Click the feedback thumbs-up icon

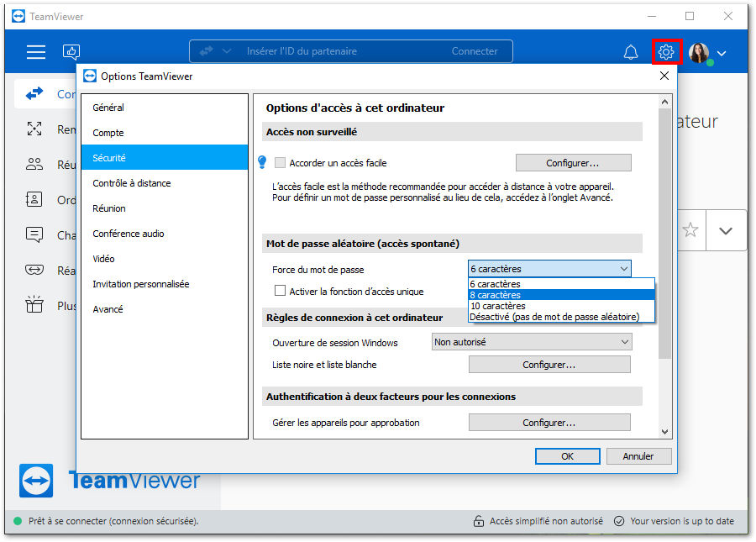click(71, 52)
